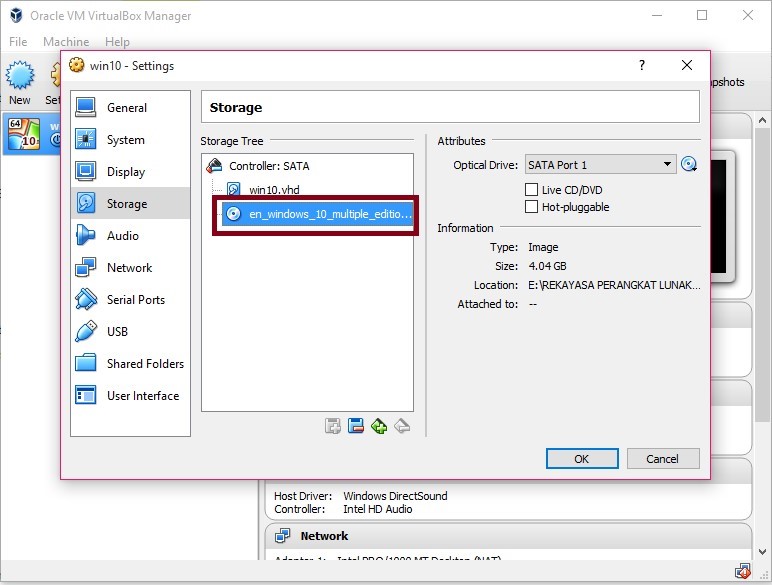This screenshot has width=772, height=585.
Task: Click the details pane scroll up arrow
Action: [x=762, y=120]
